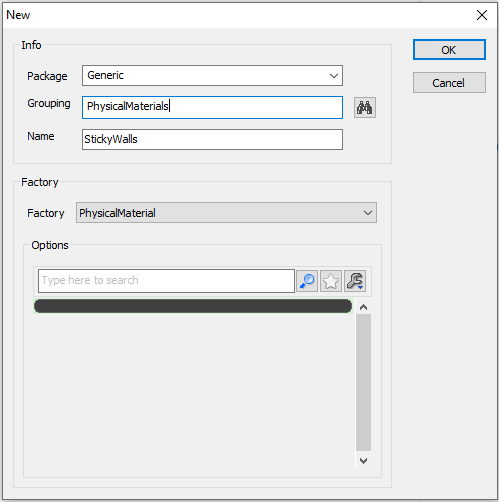Click the magnifier search icon in Options
Image resolution: width=499 pixels, height=502 pixels.
307,281
